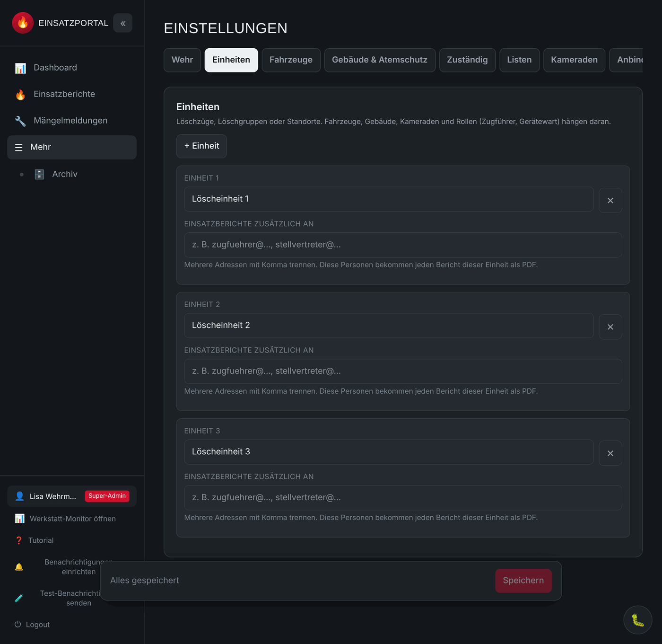Open the Kameraden tab
Viewport: 662px width, 644px height.
coord(574,60)
